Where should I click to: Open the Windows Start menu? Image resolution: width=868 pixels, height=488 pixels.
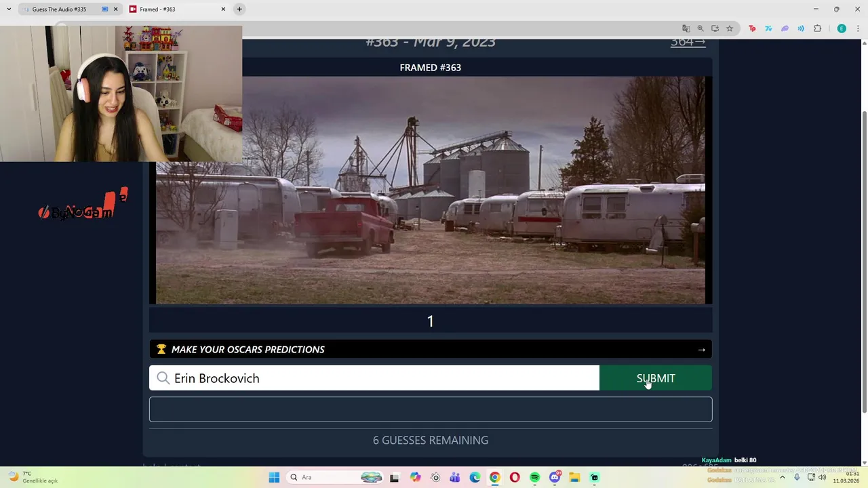[x=274, y=477]
